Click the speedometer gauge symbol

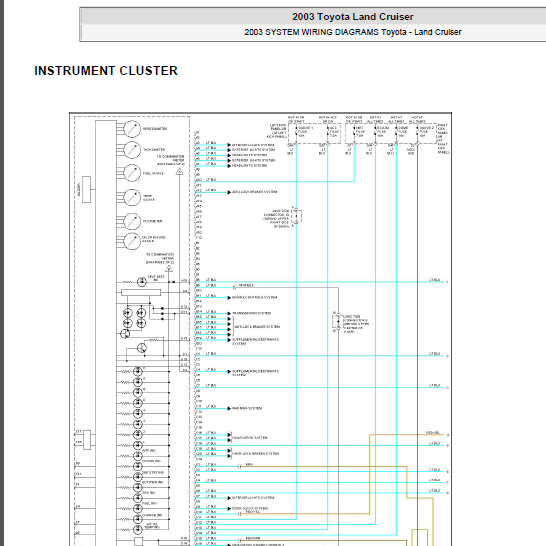point(132,129)
